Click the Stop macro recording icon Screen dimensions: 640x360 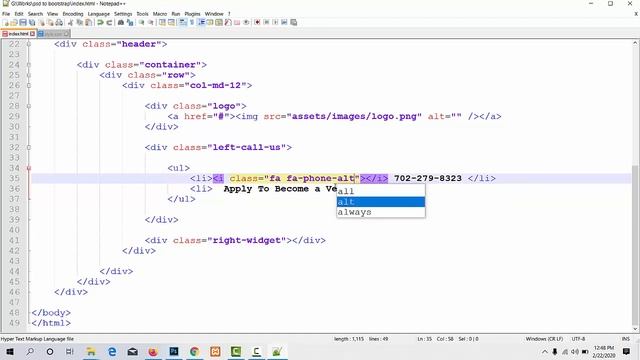(x=266, y=22)
